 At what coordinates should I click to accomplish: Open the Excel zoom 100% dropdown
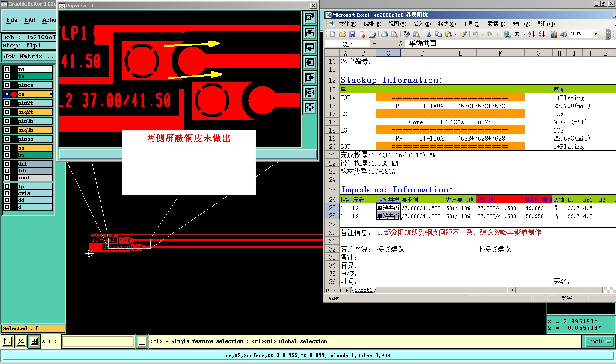[x=595, y=34]
